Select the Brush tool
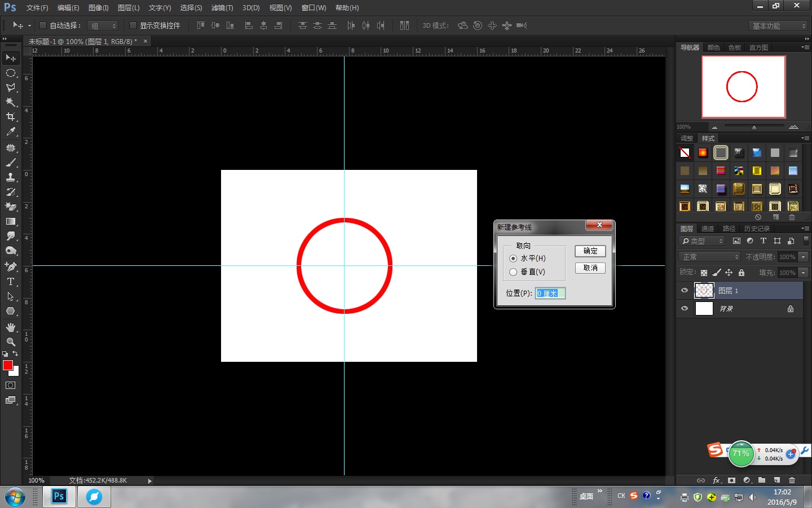Screen dimensions: 812x508 click(x=11, y=163)
